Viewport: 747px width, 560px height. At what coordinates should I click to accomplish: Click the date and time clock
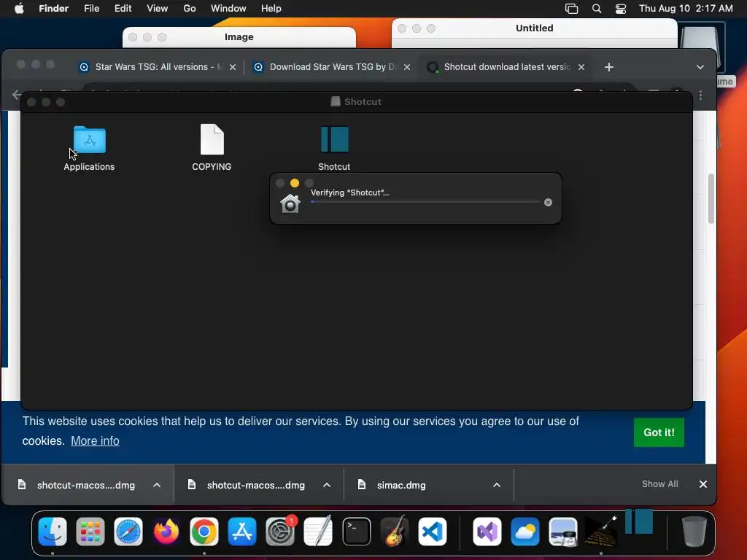pos(686,9)
